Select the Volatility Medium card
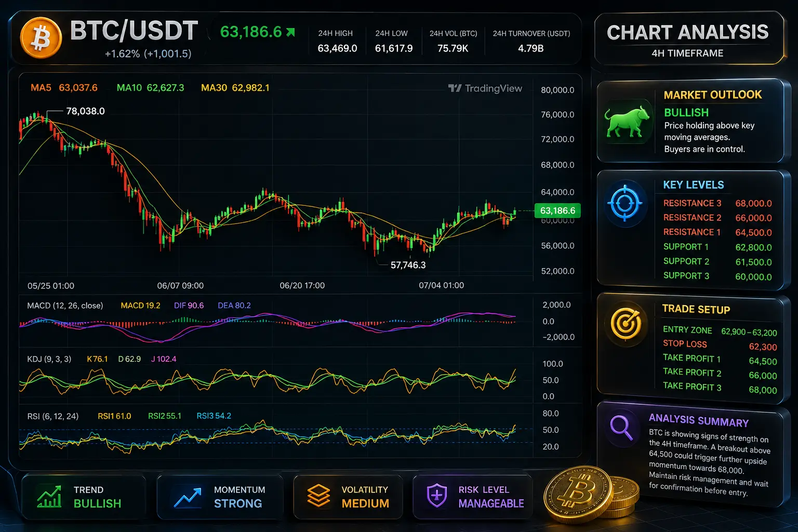This screenshot has height=532, width=798. pos(348,497)
